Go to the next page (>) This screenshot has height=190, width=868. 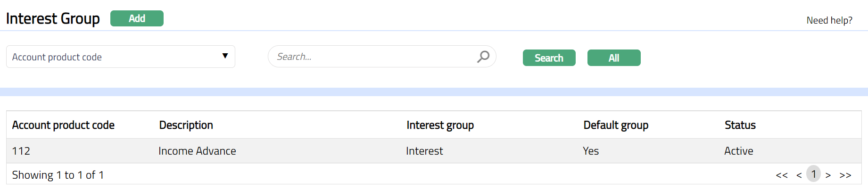[x=828, y=175]
